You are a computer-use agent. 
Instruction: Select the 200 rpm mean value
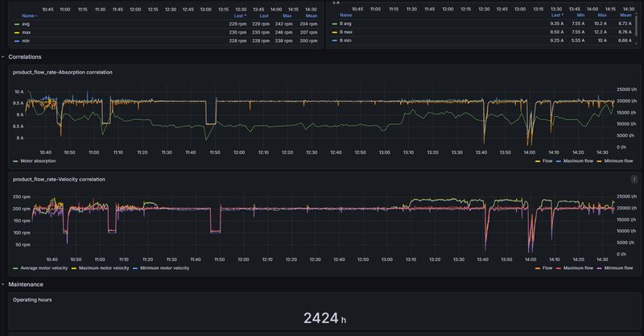[x=308, y=41]
